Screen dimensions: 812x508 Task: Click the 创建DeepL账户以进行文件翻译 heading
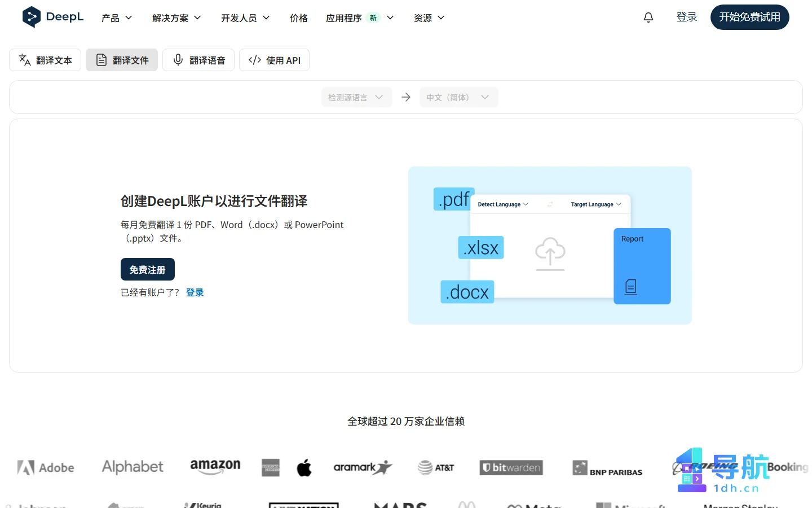214,201
